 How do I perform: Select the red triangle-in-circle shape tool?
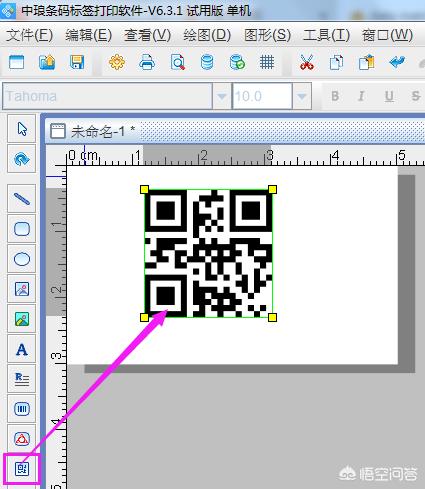(22, 439)
